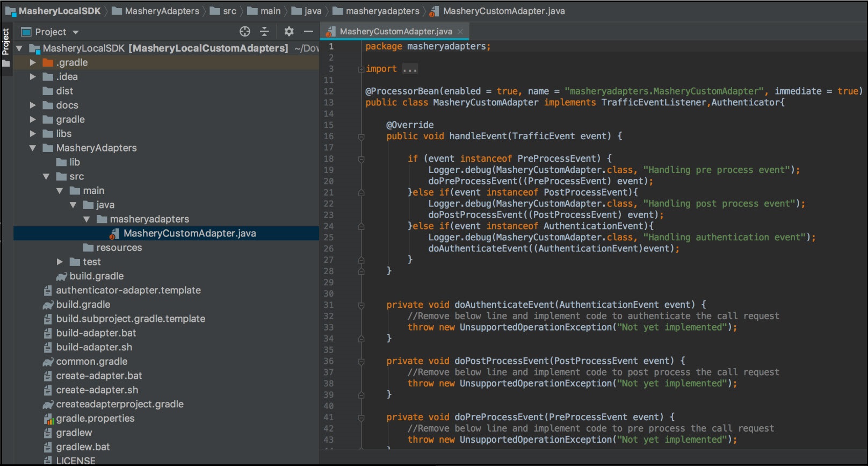The width and height of the screenshot is (868, 467).
Task: Click the gradle.properties file icon
Action: click(x=48, y=419)
